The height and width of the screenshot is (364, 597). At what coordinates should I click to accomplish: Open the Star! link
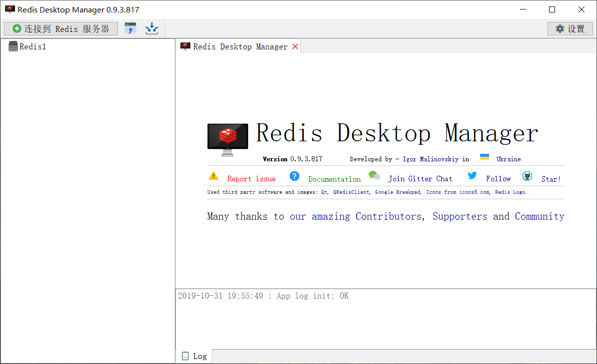pos(551,179)
